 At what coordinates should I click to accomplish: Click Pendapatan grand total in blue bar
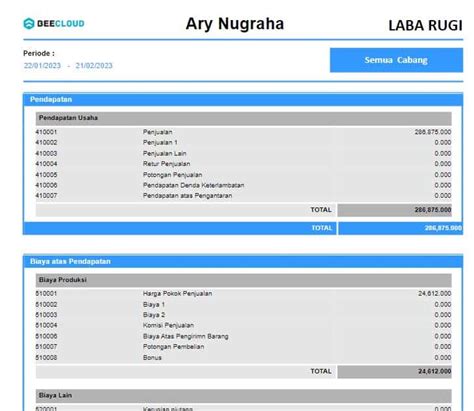[x=401, y=228]
